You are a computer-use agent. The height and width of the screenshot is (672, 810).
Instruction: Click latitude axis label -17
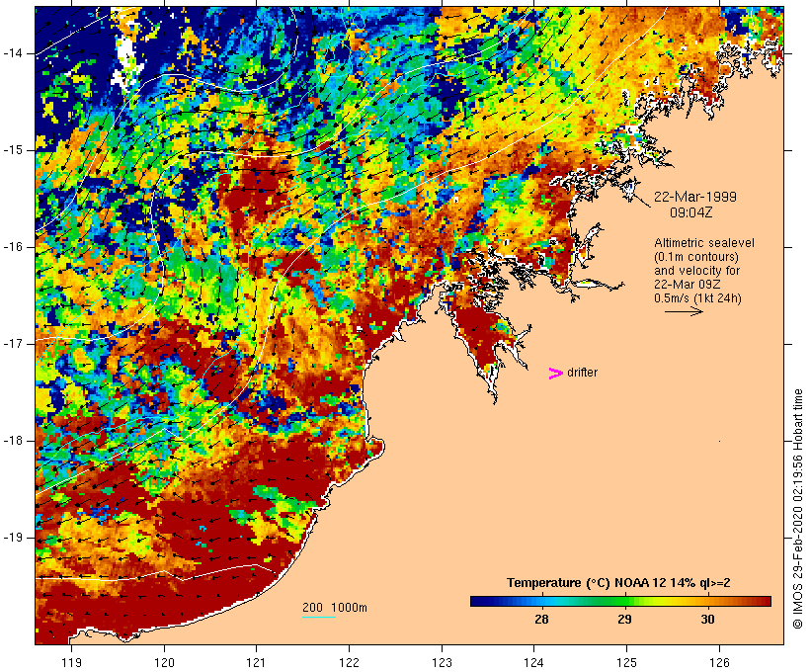pyautogui.click(x=13, y=344)
